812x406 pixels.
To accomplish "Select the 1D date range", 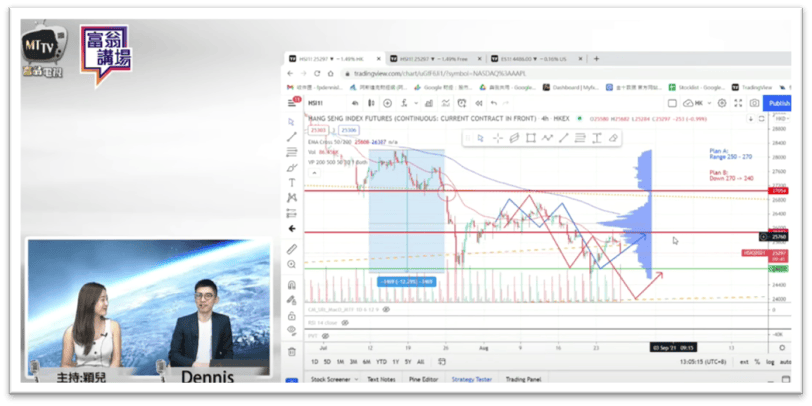I will coord(314,361).
